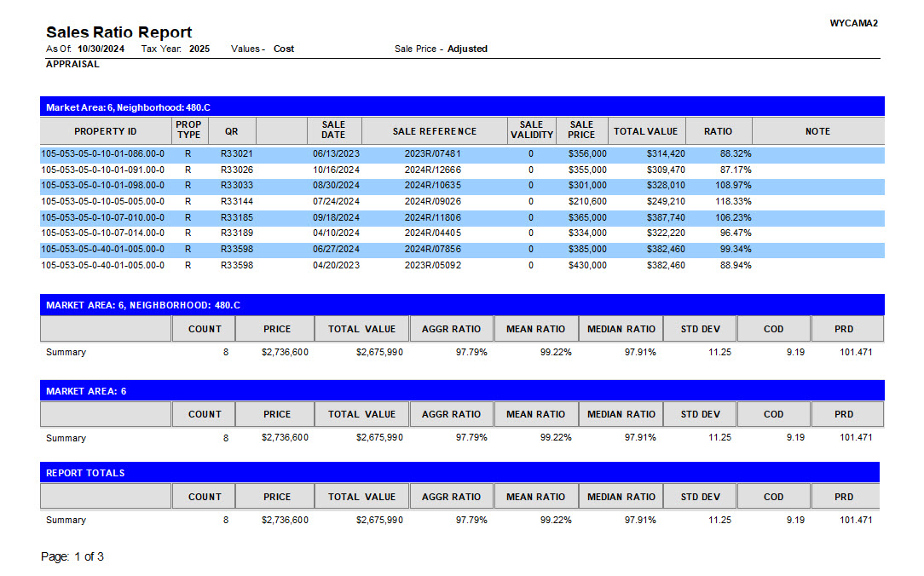The width and height of the screenshot is (924, 576).
Task: Select the QR column header
Action: point(232,131)
